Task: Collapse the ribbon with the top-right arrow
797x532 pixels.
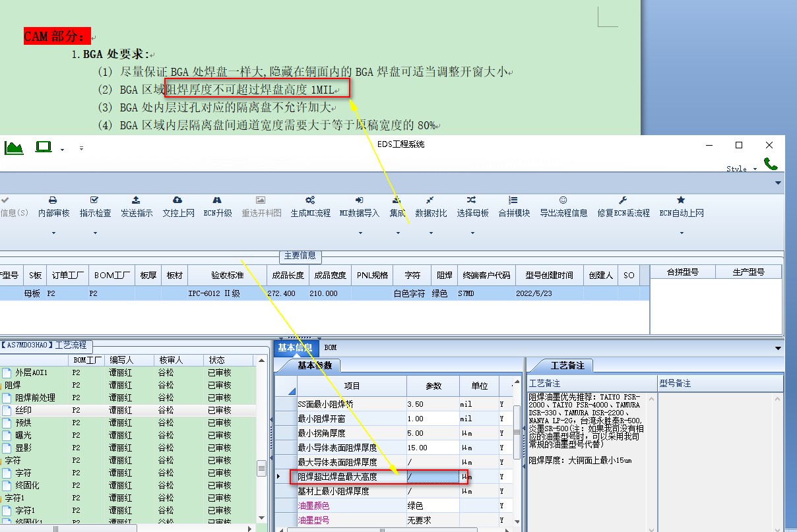Action: coord(778,183)
